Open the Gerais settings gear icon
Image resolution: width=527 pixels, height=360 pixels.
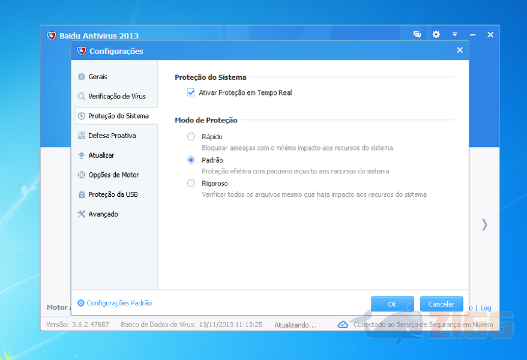[x=81, y=77]
